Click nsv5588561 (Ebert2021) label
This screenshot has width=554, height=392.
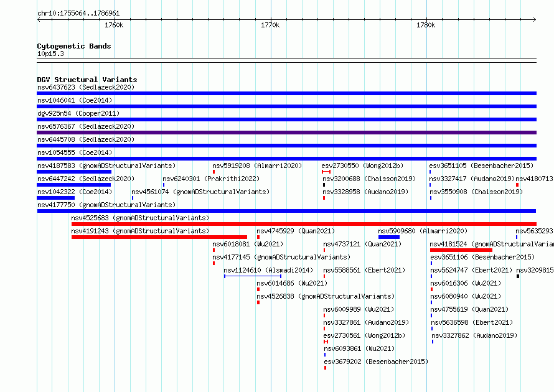pos(364,270)
